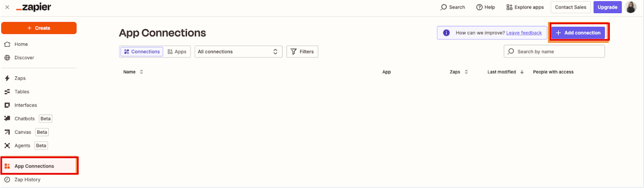Click the orange Create button

point(39,28)
